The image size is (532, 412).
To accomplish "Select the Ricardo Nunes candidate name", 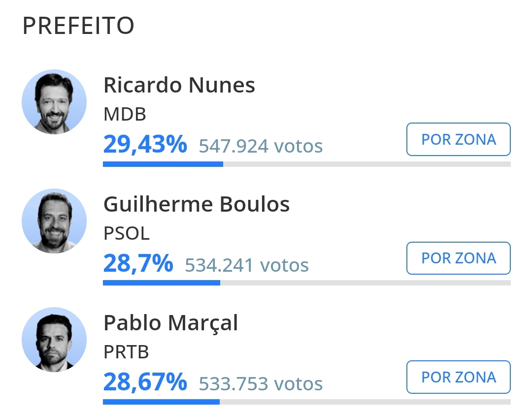I will (x=179, y=85).
